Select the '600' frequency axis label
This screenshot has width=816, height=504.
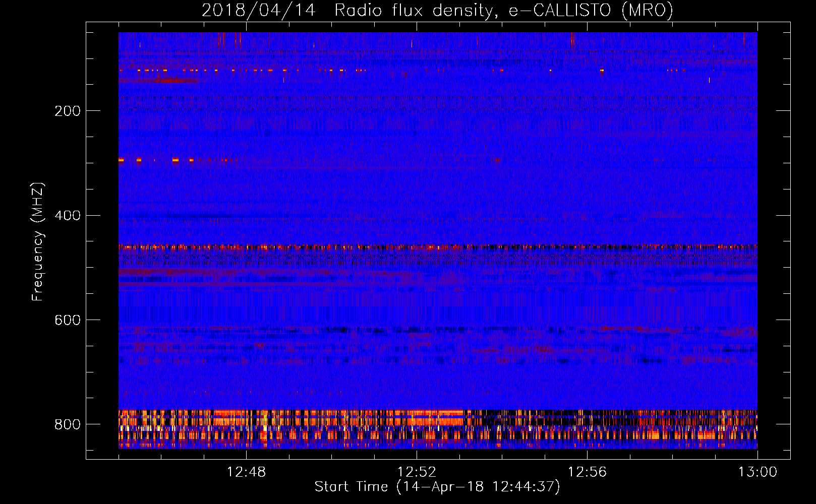(67, 320)
